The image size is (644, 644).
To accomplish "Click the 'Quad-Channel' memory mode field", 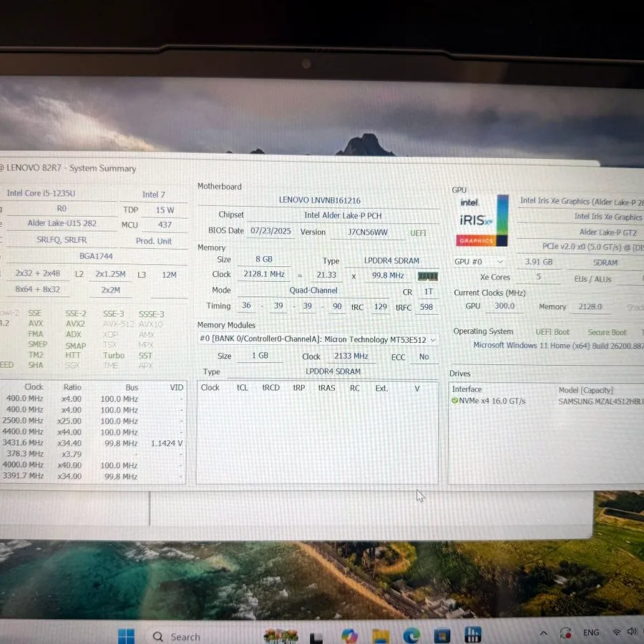I will [313, 291].
